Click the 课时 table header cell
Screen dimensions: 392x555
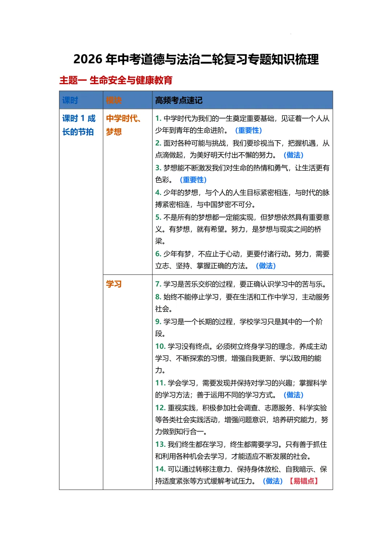[71, 101]
